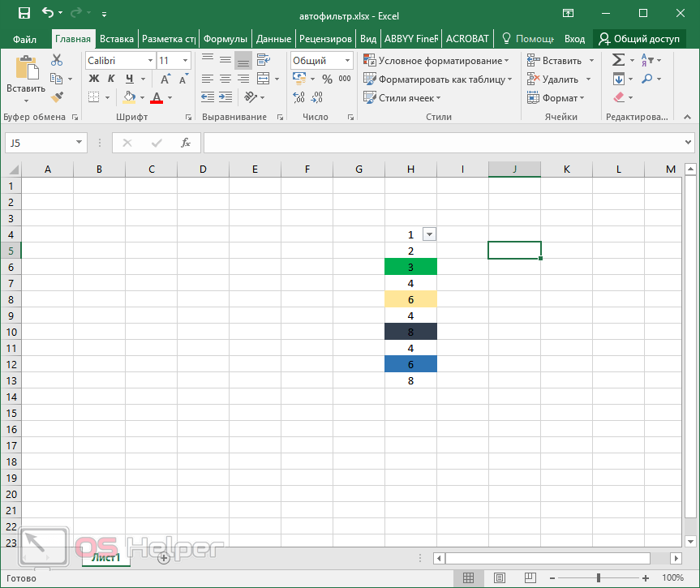Open Условное форматирование button
The image size is (700, 588).
coord(438,61)
